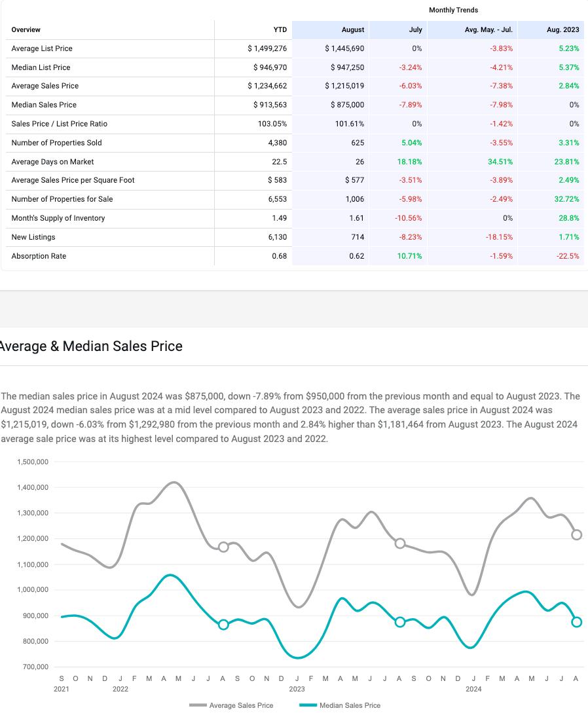Select the Average Sales Price marker for August 2024
This screenshot has height=719, width=588.
pos(576,535)
